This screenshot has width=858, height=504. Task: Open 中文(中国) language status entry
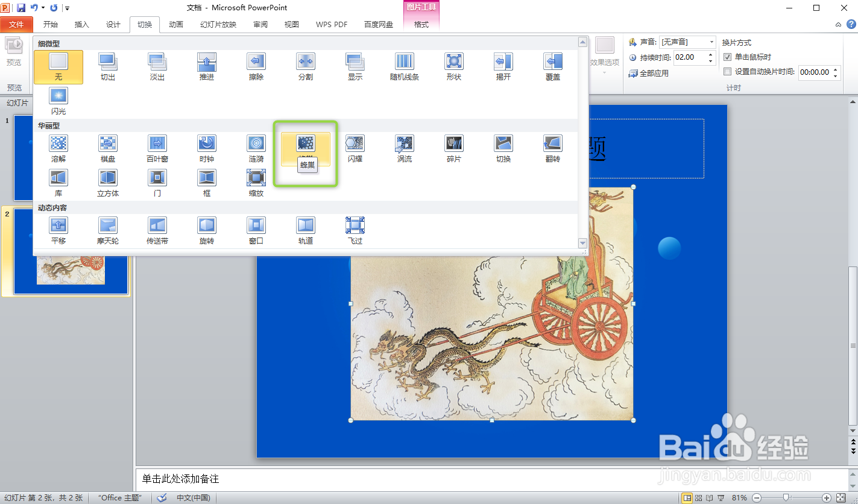[193, 498]
